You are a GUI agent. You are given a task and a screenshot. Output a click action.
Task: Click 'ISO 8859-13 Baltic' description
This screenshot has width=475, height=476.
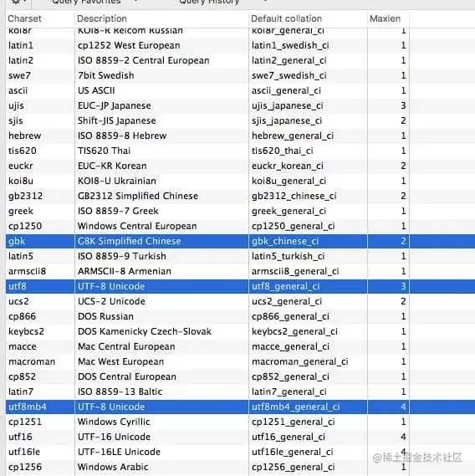tap(120, 392)
